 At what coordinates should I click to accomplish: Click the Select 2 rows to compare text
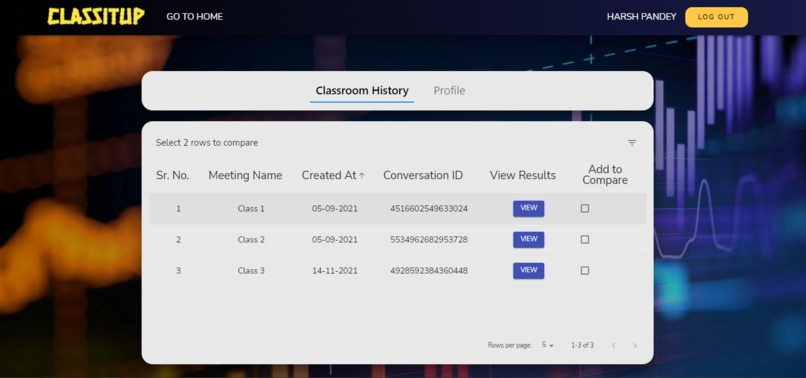pyautogui.click(x=207, y=143)
